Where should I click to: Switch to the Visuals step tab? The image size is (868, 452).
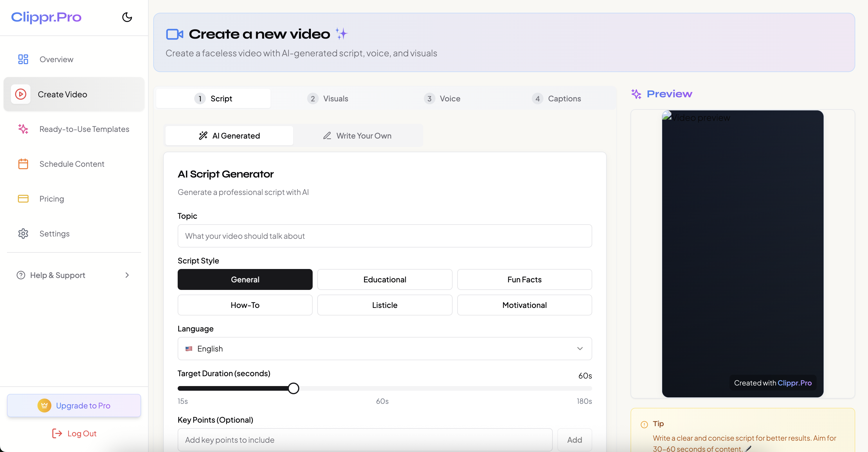[328, 98]
